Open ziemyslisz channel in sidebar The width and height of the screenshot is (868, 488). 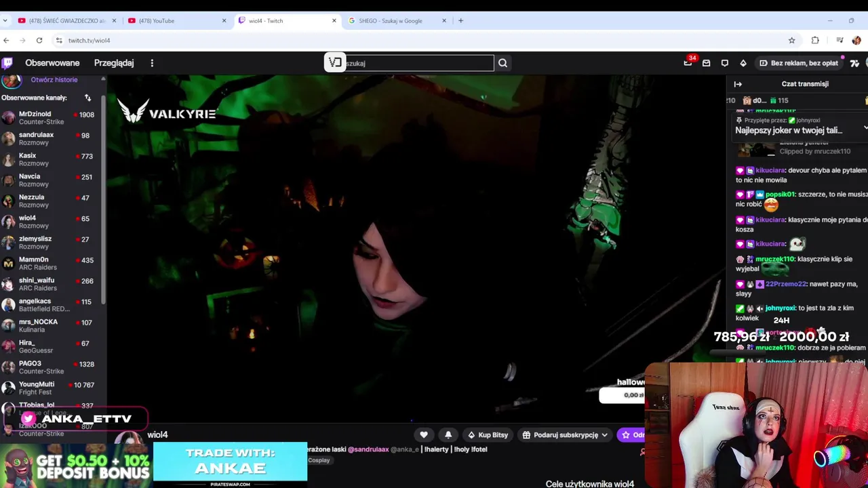click(52, 243)
